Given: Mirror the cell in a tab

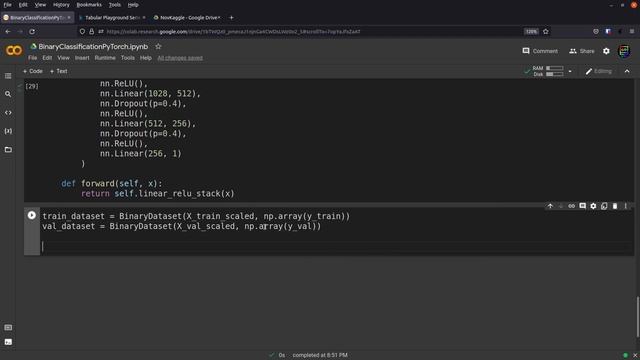Looking at the screenshot, I should click(604, 206).
